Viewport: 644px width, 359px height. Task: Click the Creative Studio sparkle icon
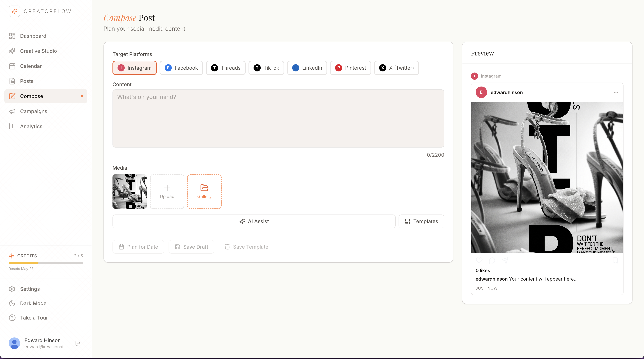click(x=12, y=51)
